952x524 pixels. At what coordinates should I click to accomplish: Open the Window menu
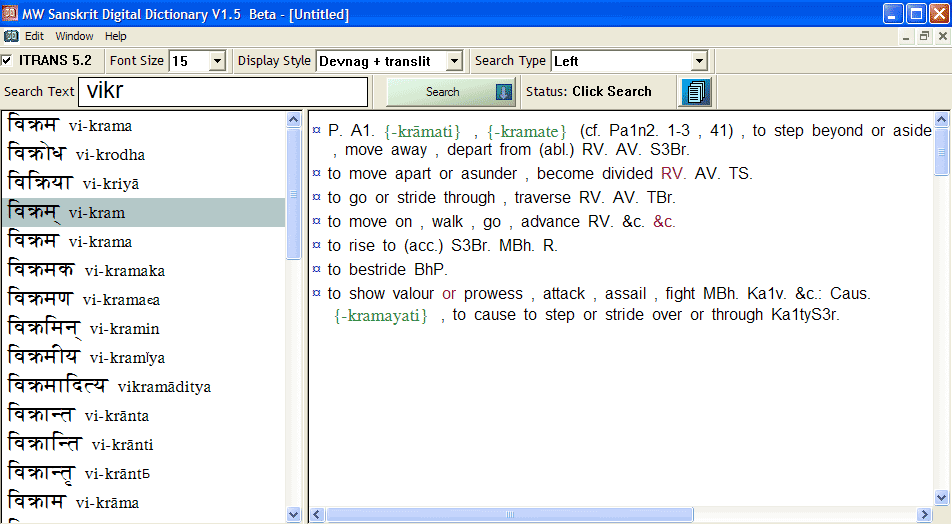74,36
